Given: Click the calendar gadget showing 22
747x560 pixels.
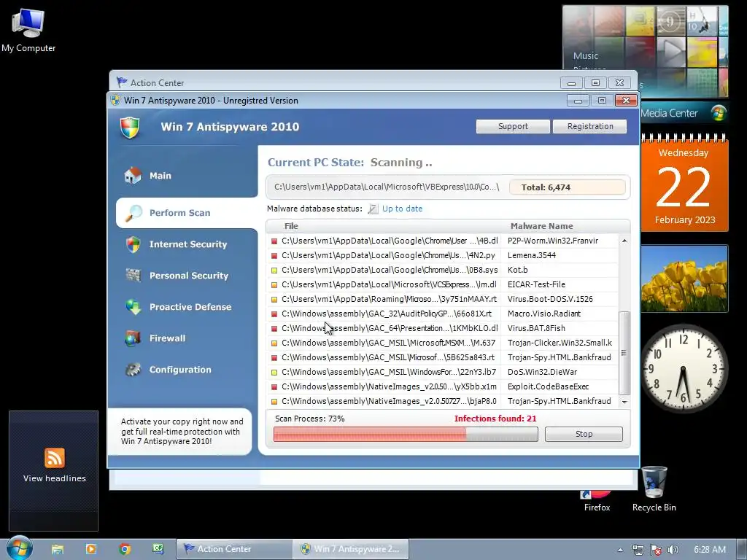Looking at the screenshot, I should click(x=684, y=184).
